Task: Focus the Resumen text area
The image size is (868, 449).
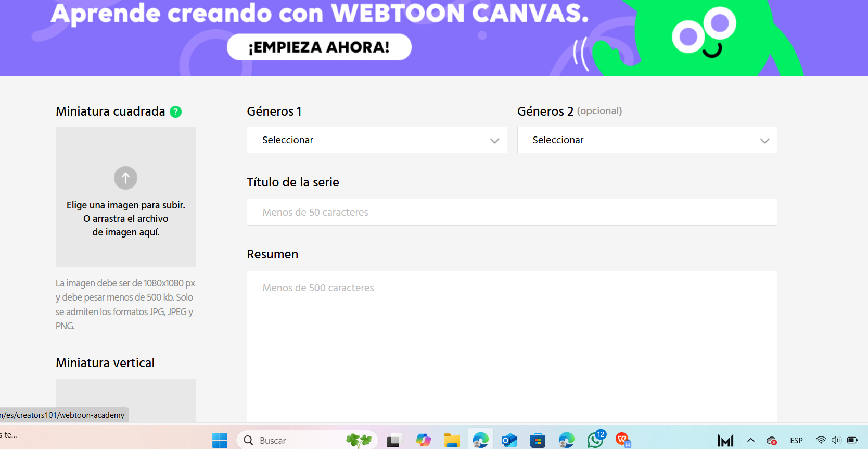Action: (x=512, y=346)
